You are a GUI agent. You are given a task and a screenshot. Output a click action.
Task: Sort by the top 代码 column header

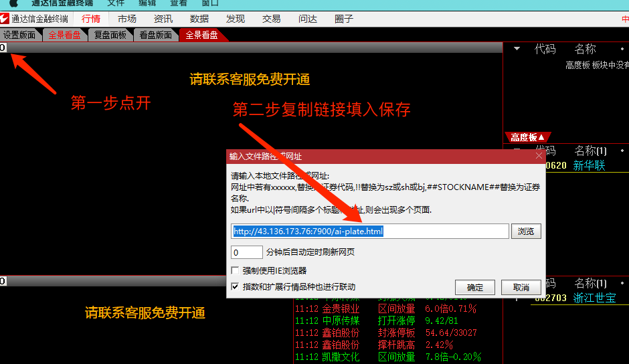click(x=545, y=50)
